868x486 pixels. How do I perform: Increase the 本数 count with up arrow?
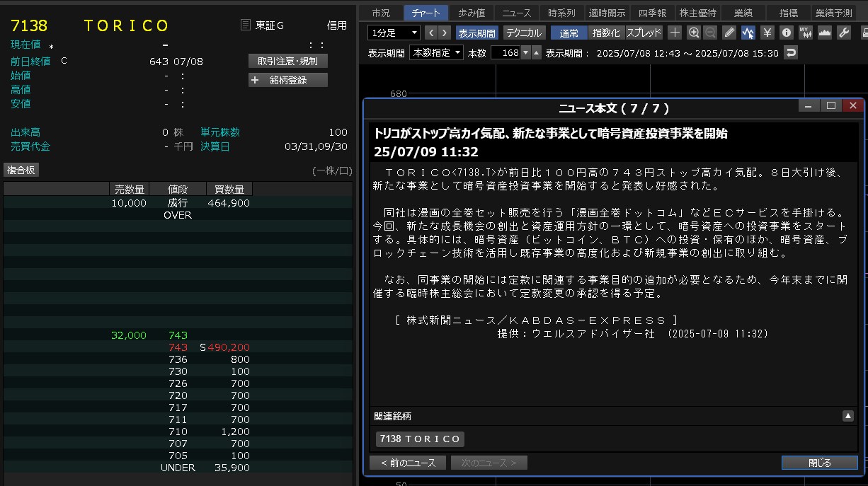tap(536, 53)
